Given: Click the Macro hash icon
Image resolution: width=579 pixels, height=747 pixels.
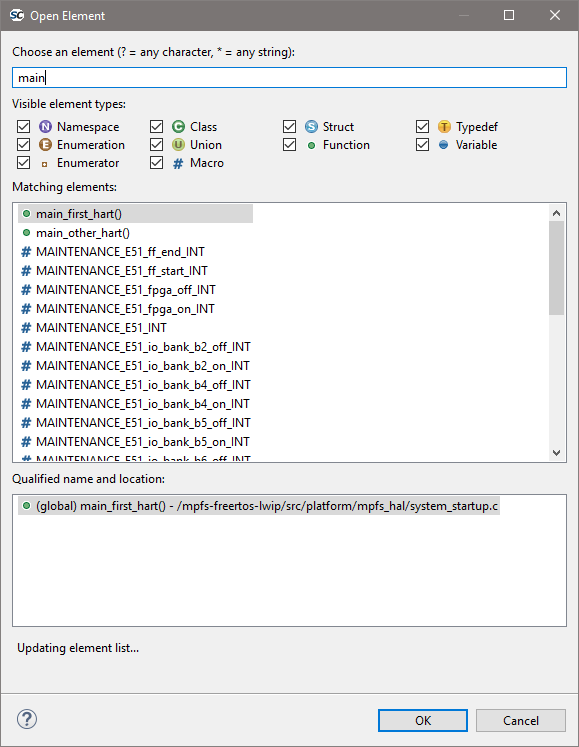Looking at the screenshot, I should (178, 163).
